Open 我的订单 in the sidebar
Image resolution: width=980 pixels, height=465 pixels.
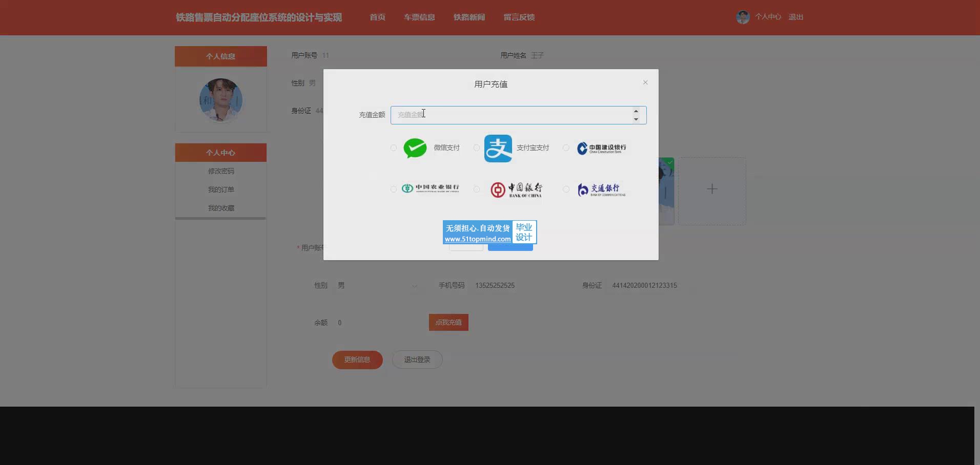click(x=221, y=189)
